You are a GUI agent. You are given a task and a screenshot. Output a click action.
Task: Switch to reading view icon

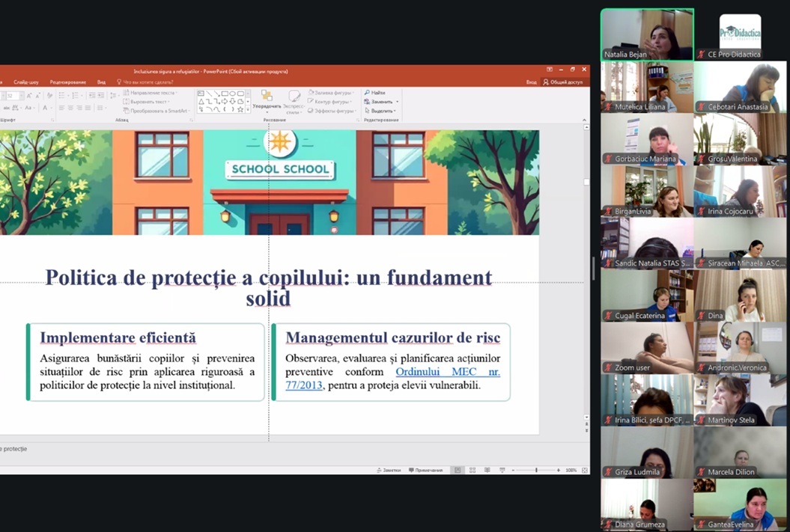pyautogui.click(x=487, y=471)
